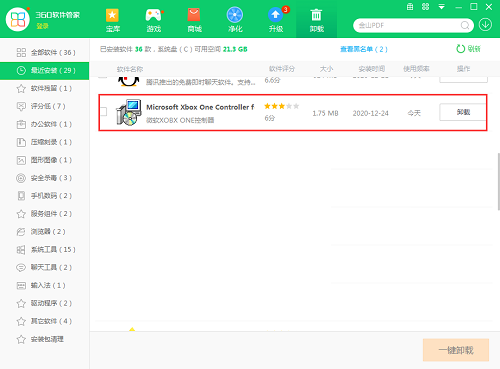Sort by 使用频率 column header

point(416,69)
